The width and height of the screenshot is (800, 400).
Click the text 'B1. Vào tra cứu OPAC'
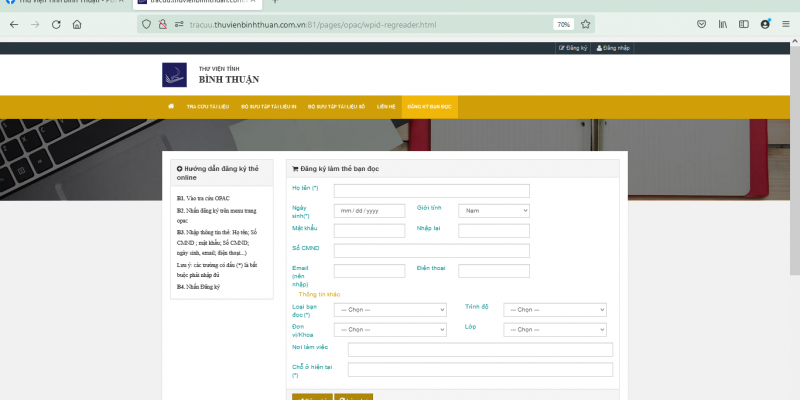coord(203,198)
